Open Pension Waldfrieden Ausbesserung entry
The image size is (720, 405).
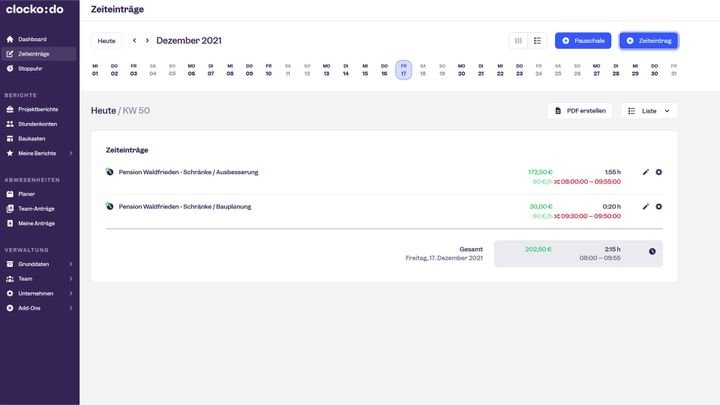coord(188,172)
